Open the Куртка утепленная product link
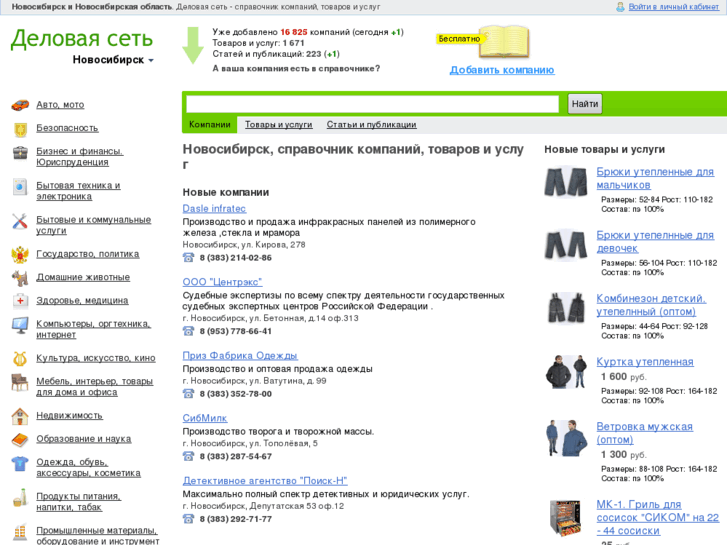The height and width of the screenshot is (545, 727). point(645,362)
